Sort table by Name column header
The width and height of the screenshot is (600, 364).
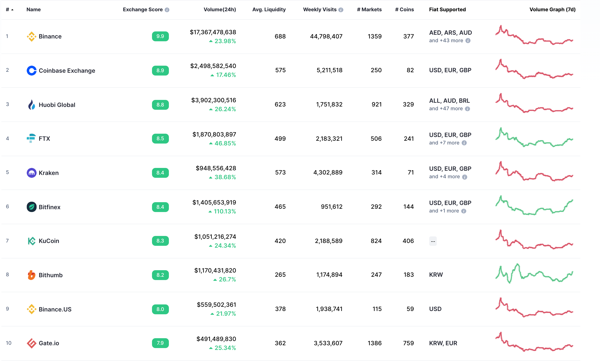click(x=34, y=9)
